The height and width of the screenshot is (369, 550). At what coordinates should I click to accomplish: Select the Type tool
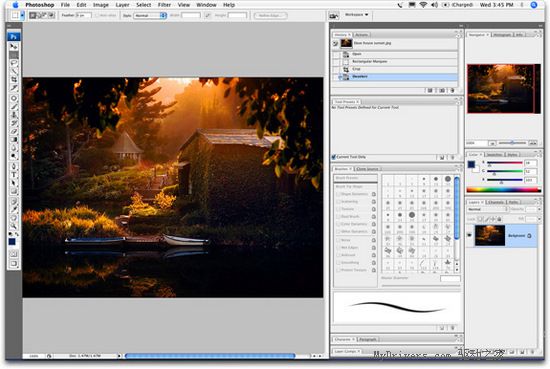click(x=14, y=175)
